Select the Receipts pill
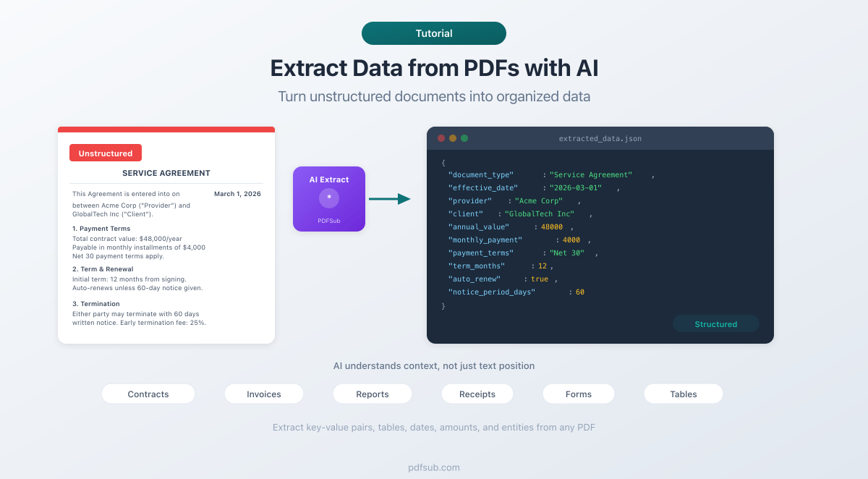 477,394
